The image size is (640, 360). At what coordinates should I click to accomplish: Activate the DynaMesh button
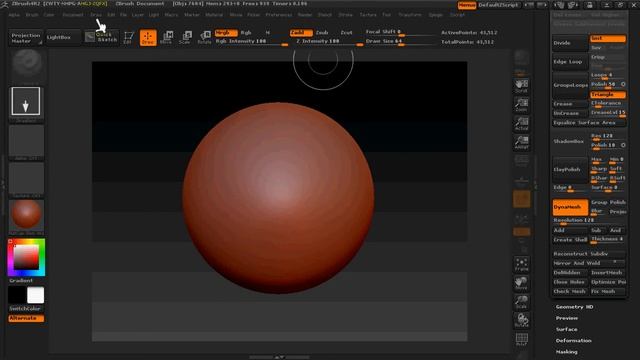pyautogui.click(x=570, y=207)
